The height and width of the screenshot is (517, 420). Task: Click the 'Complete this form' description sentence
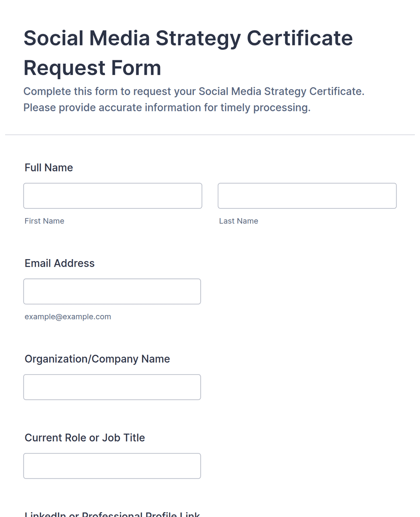tap(194, 92)
